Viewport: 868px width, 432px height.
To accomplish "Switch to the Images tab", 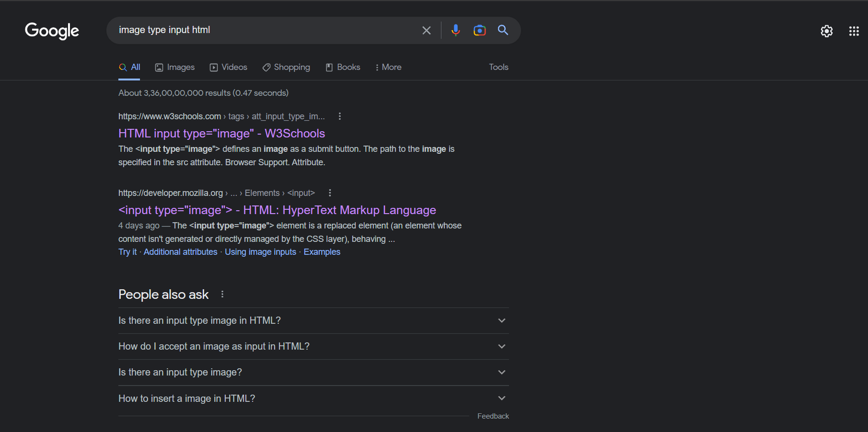I will pos(175,67).
